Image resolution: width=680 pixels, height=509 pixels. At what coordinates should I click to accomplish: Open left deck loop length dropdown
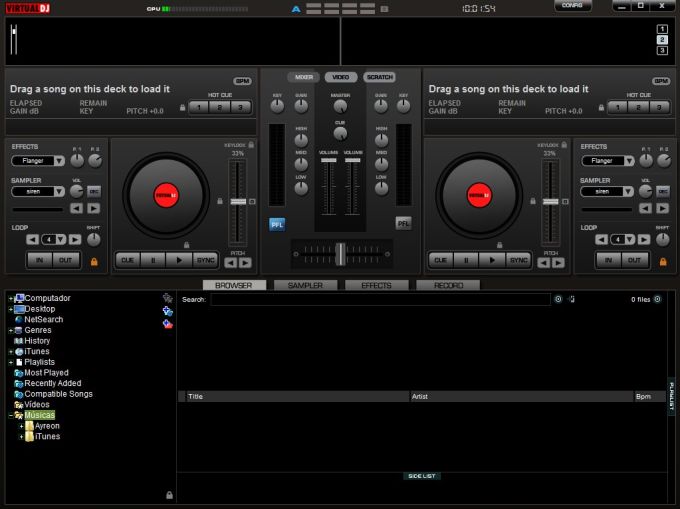point(61,239)
